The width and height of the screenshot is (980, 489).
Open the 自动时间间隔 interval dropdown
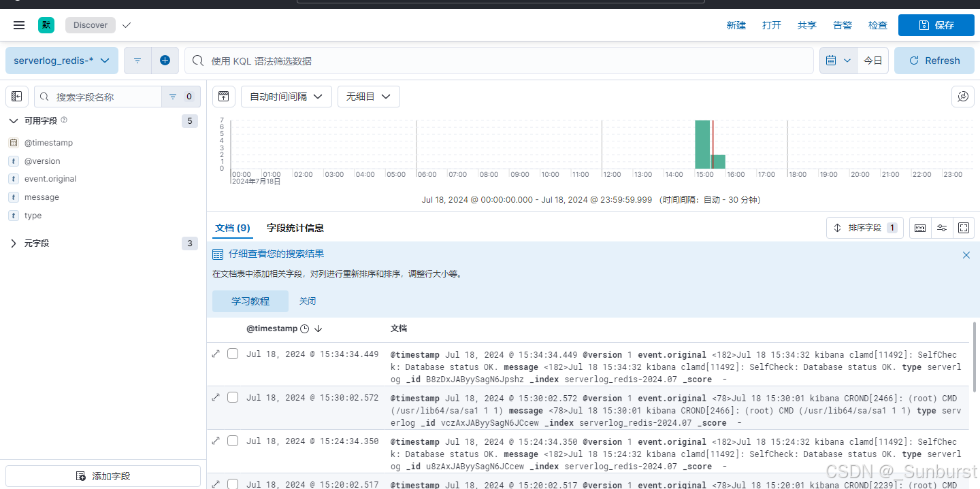coord(287,97)
